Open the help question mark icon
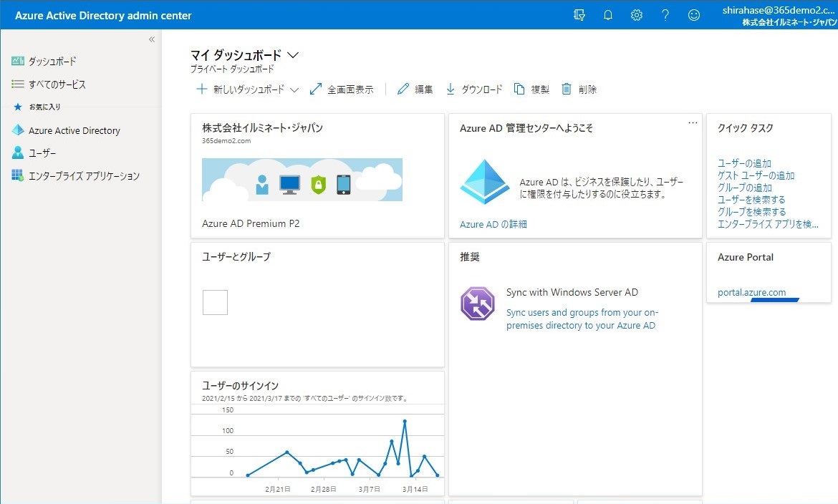838x504 pixels. point(665,15)
